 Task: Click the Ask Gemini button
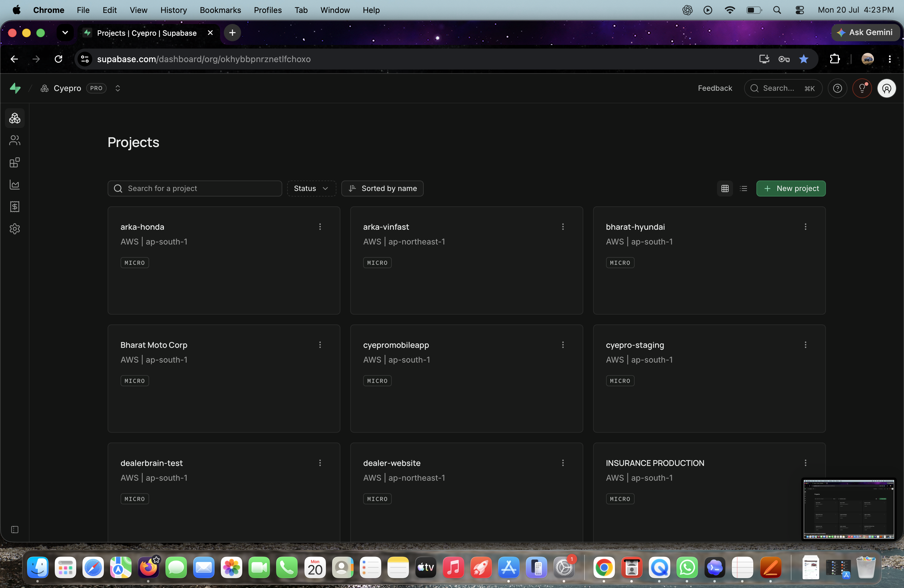click(865, 33)
